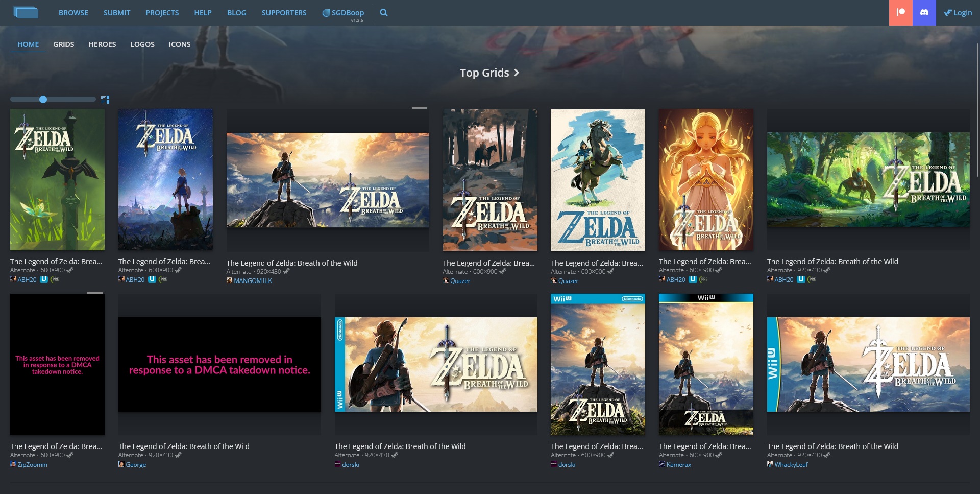Click PRE badge under green sword grid

[55, 279]
